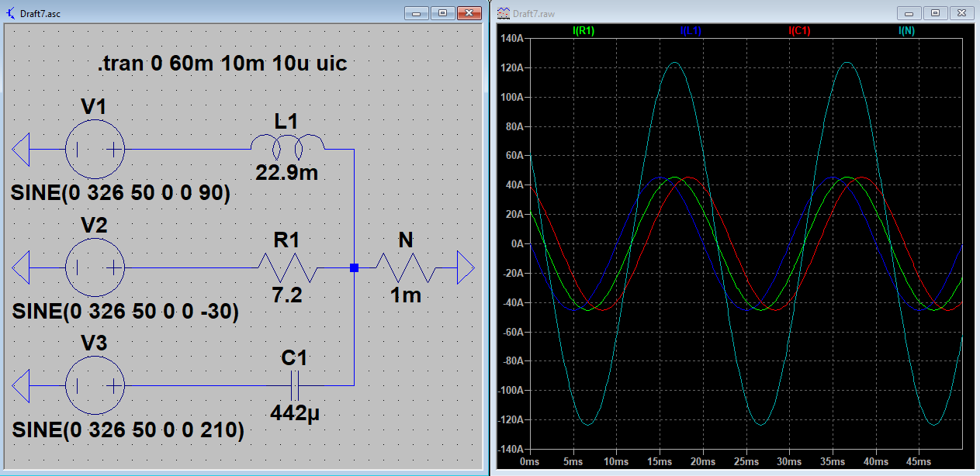
Task: Select the I(C1) trace label
Action: click(x=800, y=30)
